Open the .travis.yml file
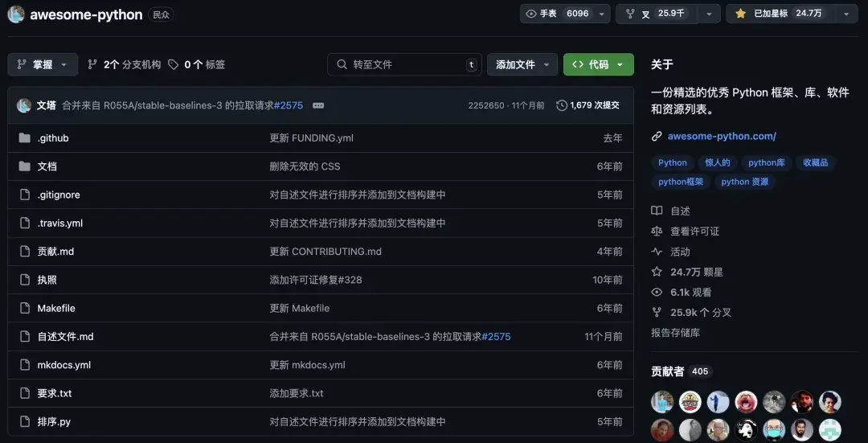Screen dimensions: 868x443 click(x=60, y=224)
